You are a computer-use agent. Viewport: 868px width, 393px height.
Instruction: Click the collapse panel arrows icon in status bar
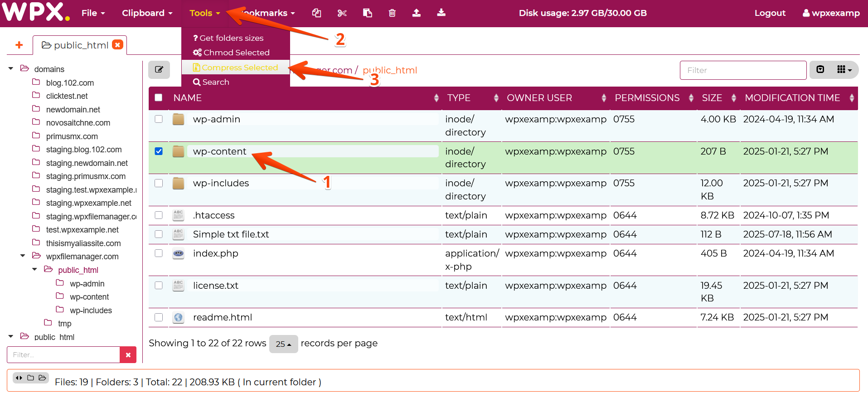(x=19, y=378)
